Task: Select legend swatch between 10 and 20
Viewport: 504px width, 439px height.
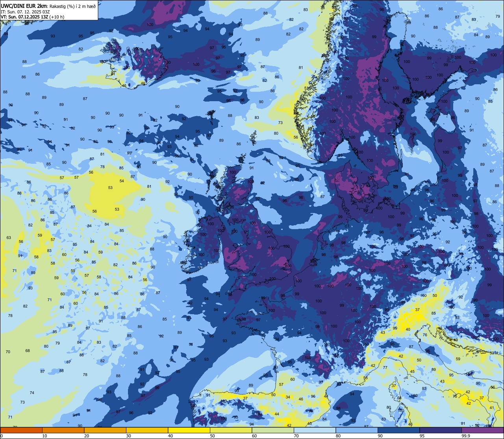Action: pyautogui.click(x=63, y=430)
